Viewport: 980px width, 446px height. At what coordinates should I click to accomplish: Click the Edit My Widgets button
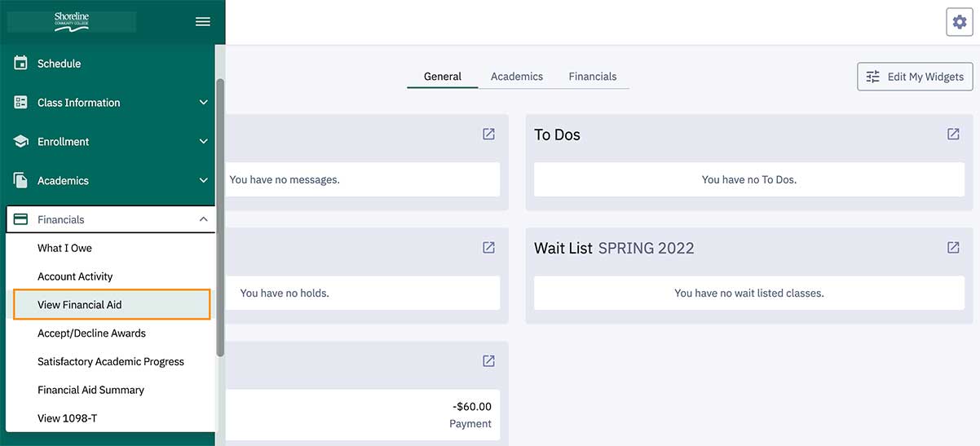tap(915, 77)
